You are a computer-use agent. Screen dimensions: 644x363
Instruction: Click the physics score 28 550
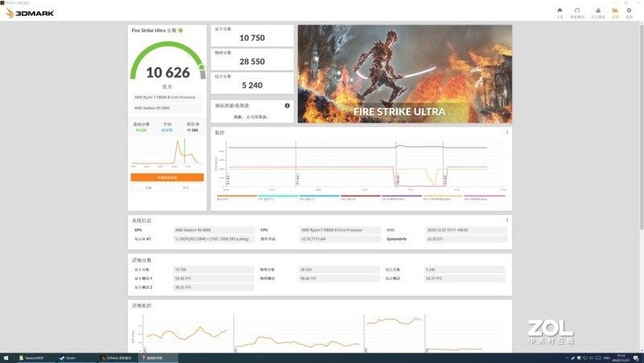click(x=252, y=62)
